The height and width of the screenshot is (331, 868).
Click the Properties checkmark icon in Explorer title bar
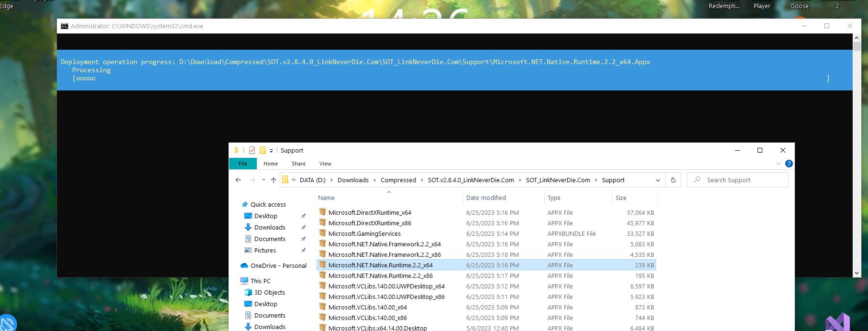click(x=252, y=150)
